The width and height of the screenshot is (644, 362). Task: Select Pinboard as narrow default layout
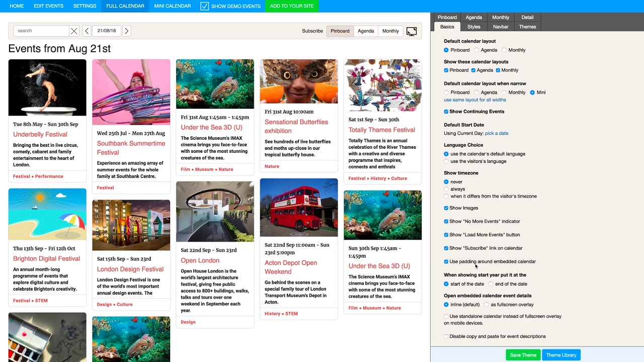point(446,93)
